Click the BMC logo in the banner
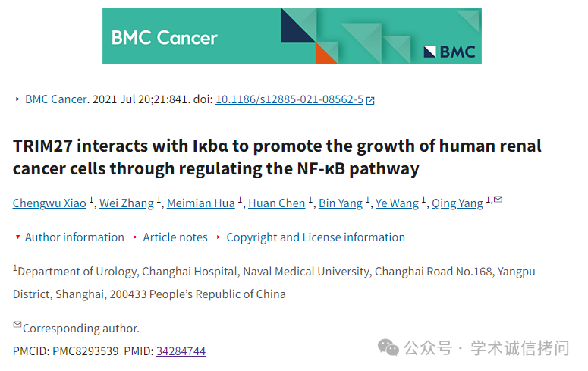Image resolution: width=588 pixels, height=371 pixels. [x=450, y=52]
